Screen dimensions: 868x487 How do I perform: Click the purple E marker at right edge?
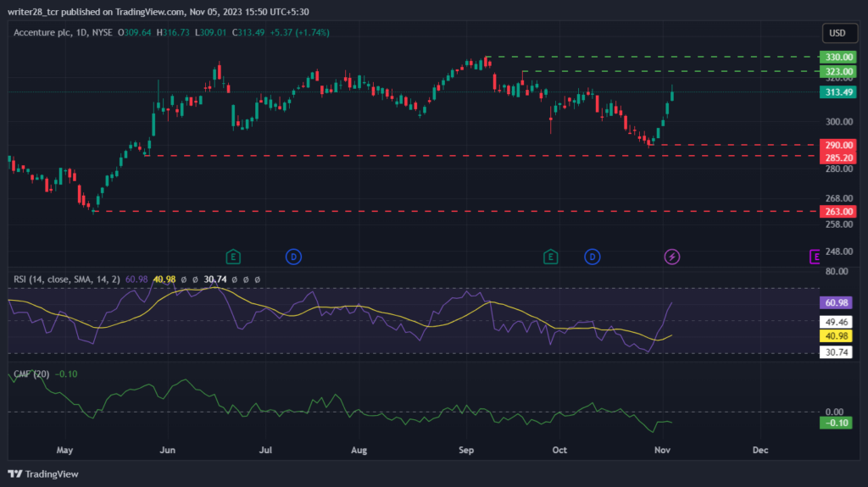(x=815, y=257)
